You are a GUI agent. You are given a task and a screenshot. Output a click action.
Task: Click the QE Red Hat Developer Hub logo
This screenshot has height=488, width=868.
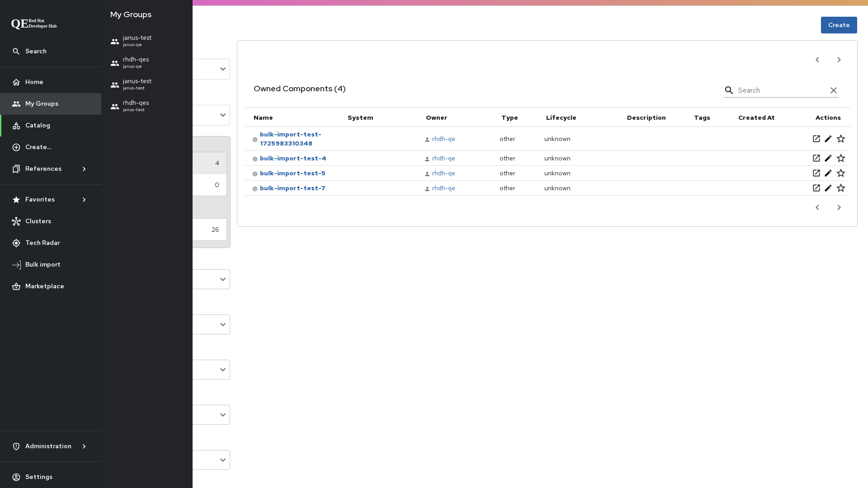[x=34, y=23]
